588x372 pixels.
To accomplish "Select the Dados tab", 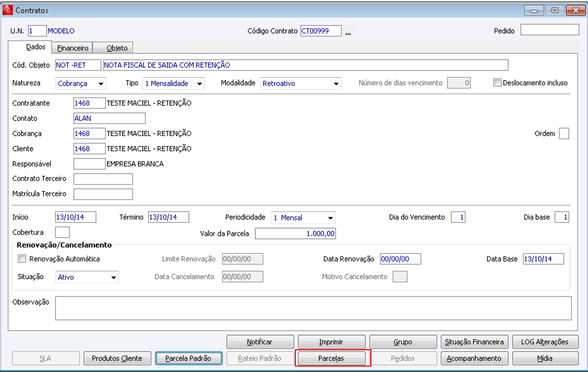I will (36, 47).
